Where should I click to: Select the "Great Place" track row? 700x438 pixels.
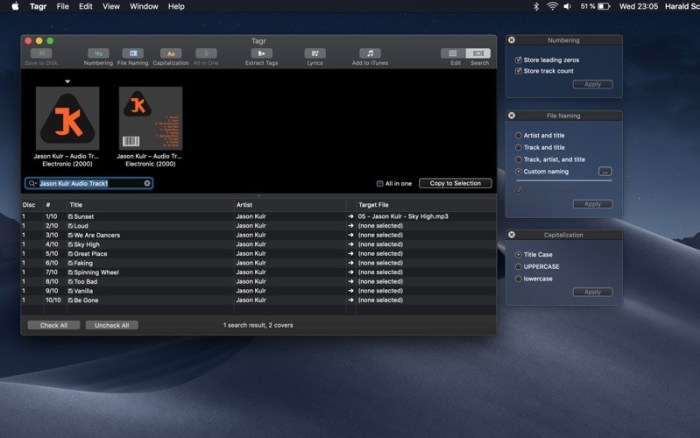[x=258, y=254]
